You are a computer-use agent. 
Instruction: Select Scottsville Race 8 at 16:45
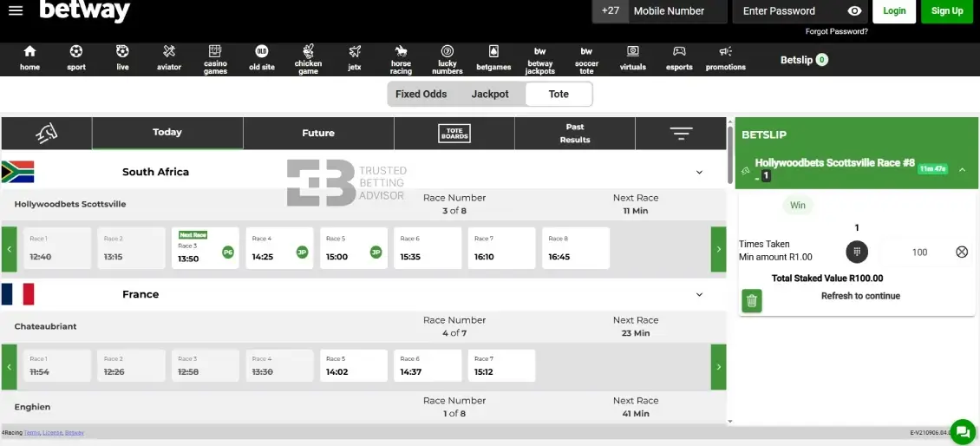point(576,248)
